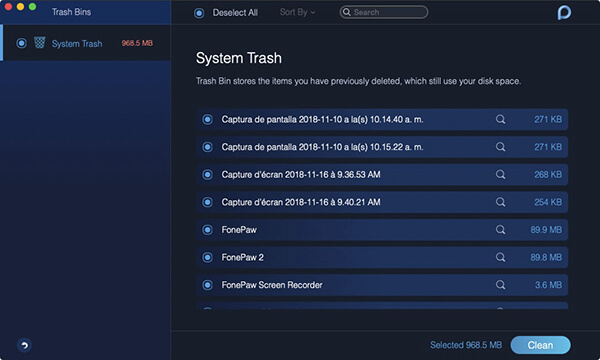Image resolution: width=600 pixels, height=360 pixels.
Task: Click the 268 KB size value
Action: pos(548,174)
